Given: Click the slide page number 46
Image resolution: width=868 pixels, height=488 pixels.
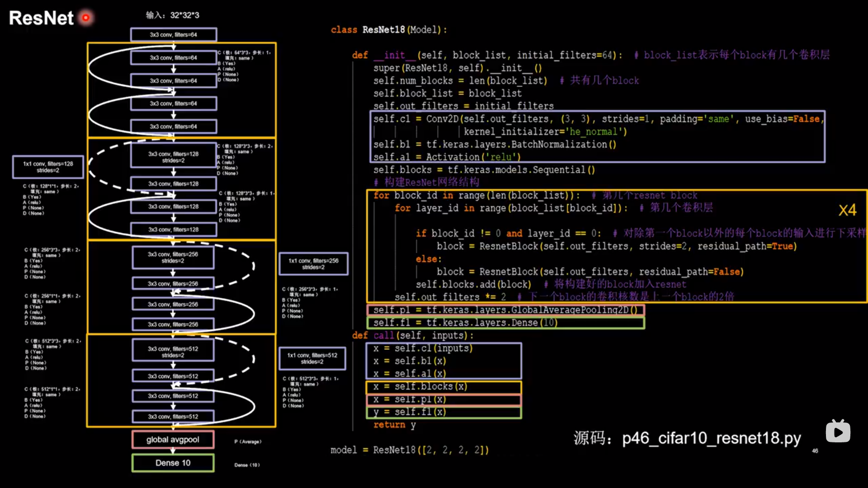Looking at the screenshot, I should tap(815, 450).
